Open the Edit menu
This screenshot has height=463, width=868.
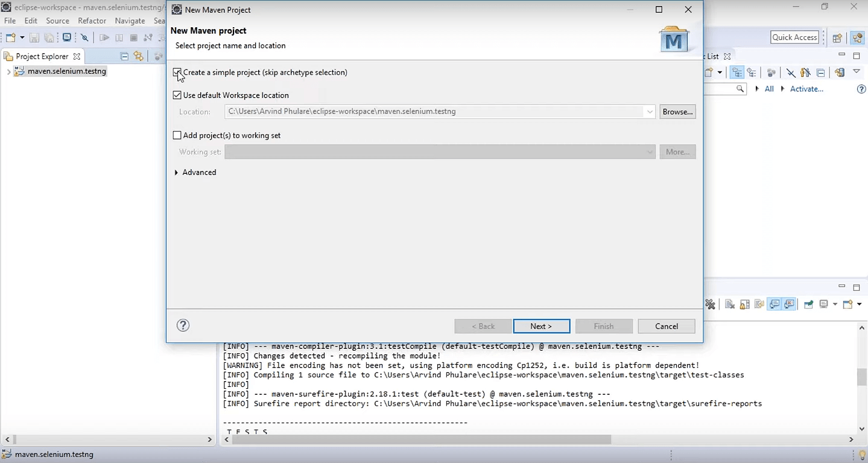[31, 21]
